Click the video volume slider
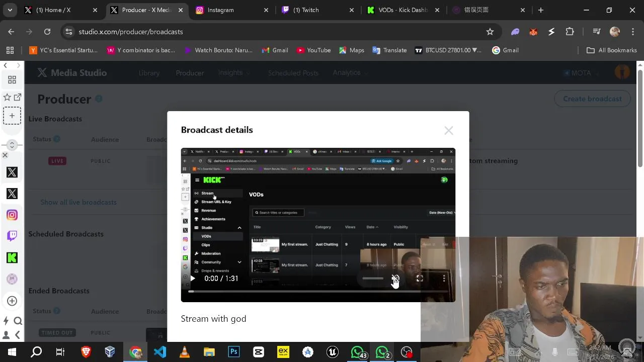 point(373,278)
